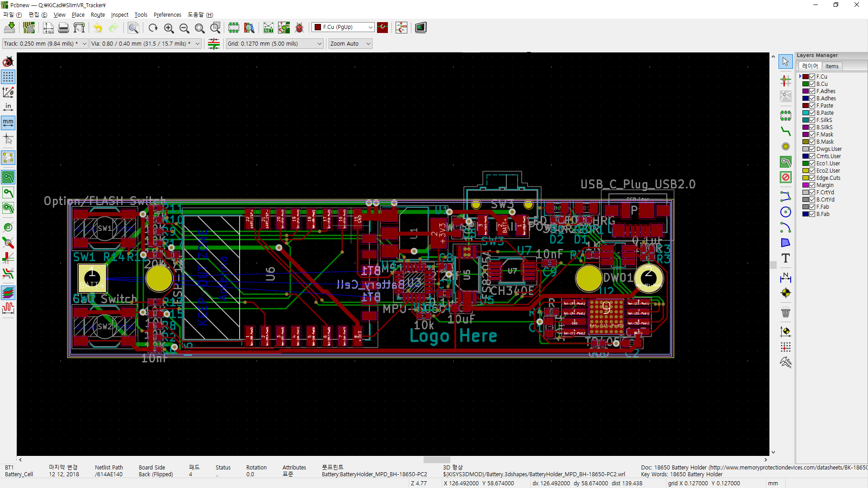Uncheck the Edge.Cuts layer checkbox
This screenshot has height=488, width=868.
point(812,178)
